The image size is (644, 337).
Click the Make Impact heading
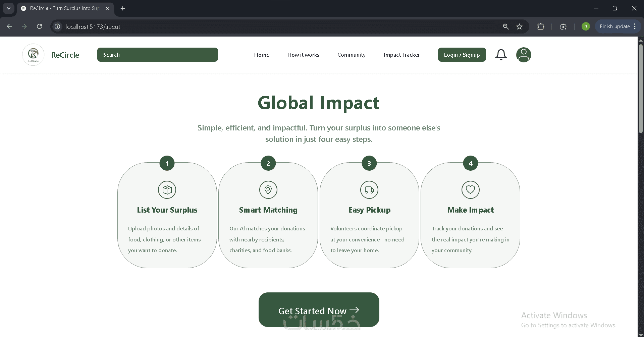[470, 210]
